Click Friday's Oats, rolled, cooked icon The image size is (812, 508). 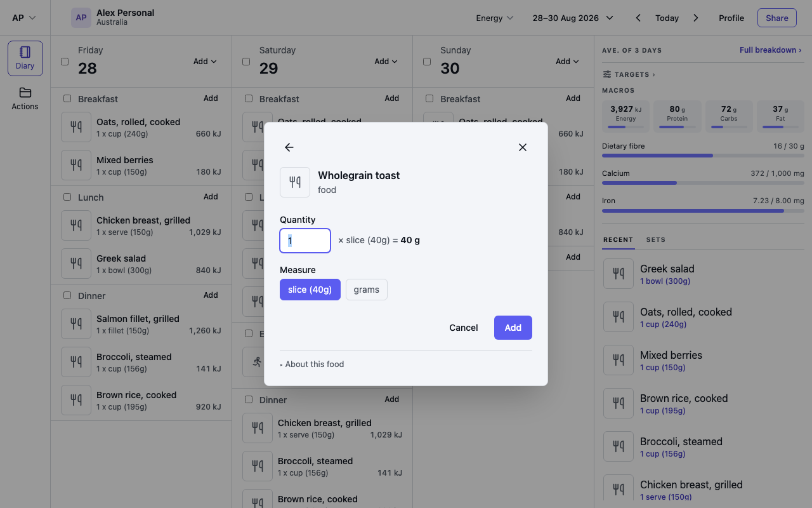click(x=76, y=127)
